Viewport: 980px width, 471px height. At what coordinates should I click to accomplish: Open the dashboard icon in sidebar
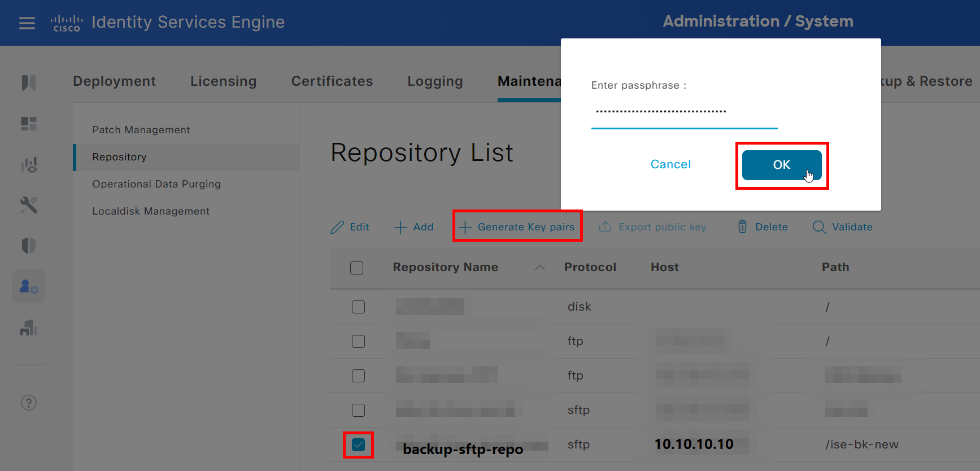pos(29,124)
